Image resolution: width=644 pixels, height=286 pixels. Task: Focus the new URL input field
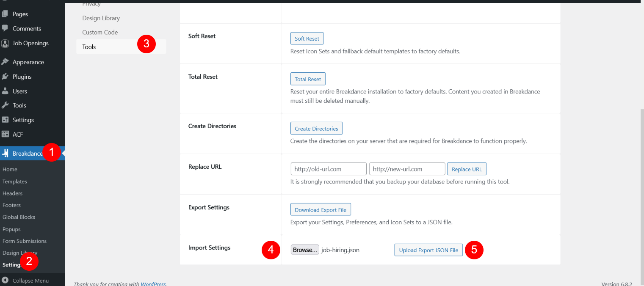(407, 169)
